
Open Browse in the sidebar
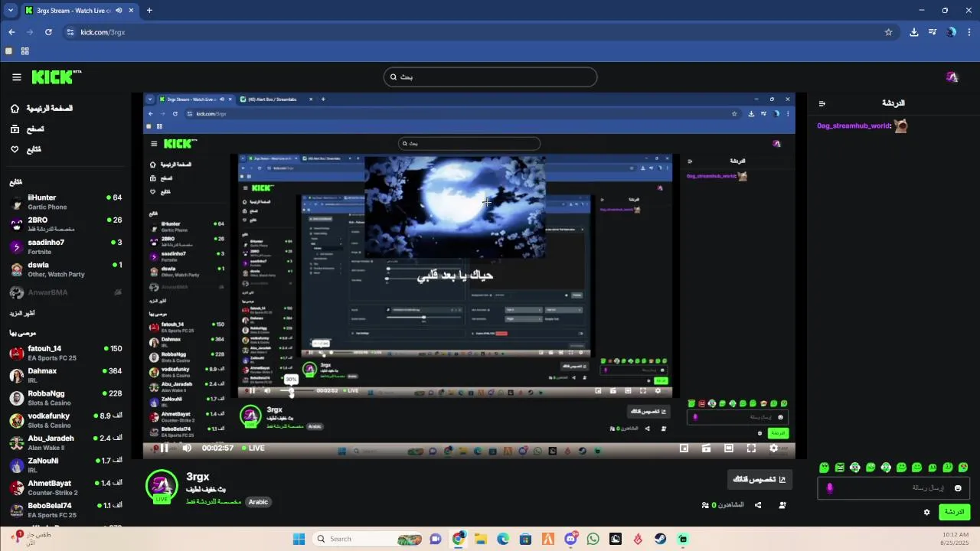[28, 129]
